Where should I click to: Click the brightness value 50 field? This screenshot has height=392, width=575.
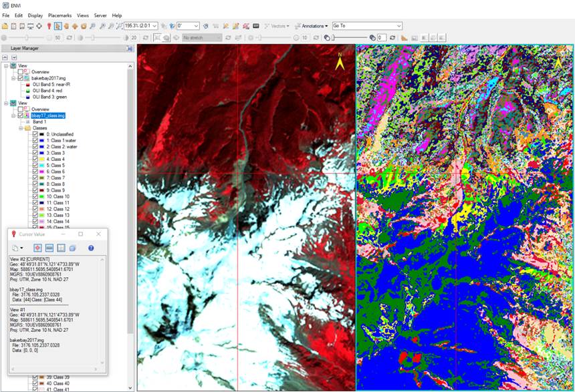pos(58,38)
